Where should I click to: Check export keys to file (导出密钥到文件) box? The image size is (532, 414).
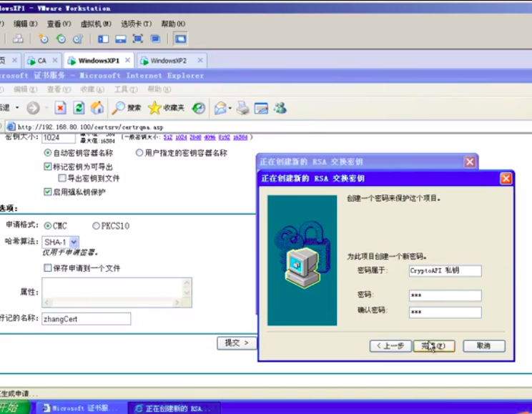click(62, 178)
